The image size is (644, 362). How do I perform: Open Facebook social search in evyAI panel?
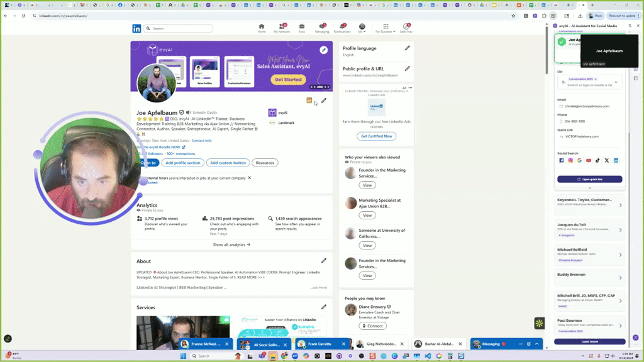point(562,160)
